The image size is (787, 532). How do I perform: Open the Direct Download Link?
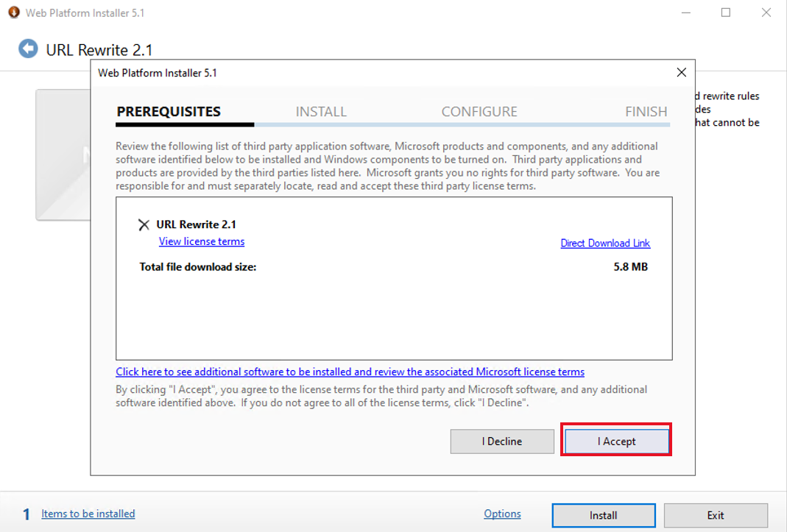pos(605,243)
